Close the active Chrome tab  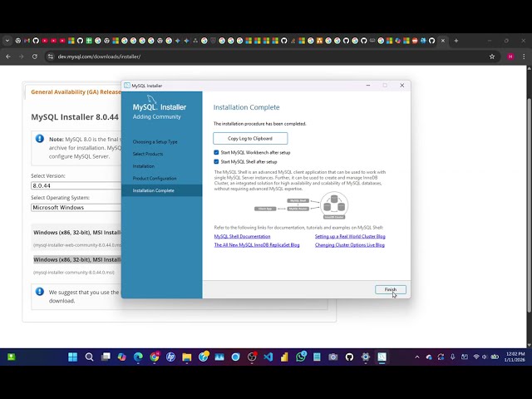click(x=443, y=41)
